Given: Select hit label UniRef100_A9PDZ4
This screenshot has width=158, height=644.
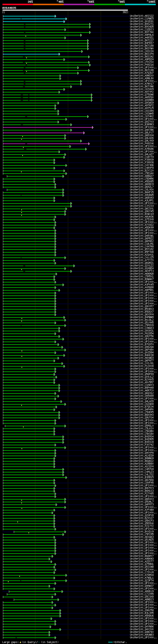Looking at the screenshot, I should pyautogui.click(x=142, y=59).
